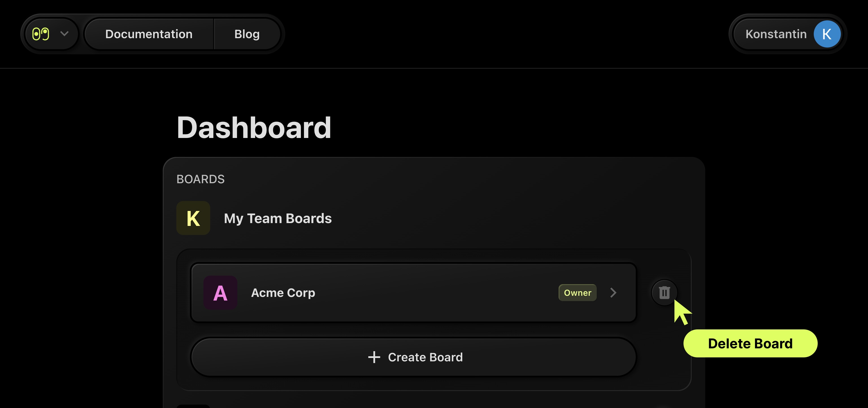This screenshot has width=868, height=408.
Task: Select the BOARDS section label
Action: click(201, 179)
